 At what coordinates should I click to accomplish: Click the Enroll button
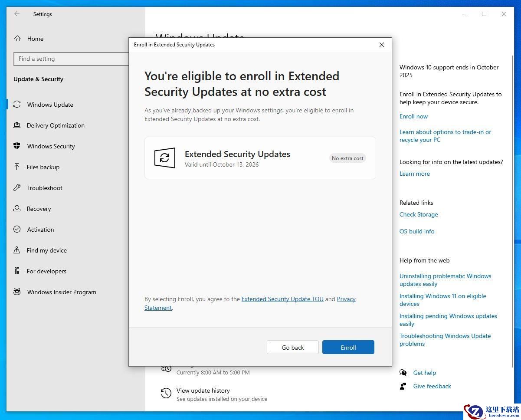click(348, 347)
